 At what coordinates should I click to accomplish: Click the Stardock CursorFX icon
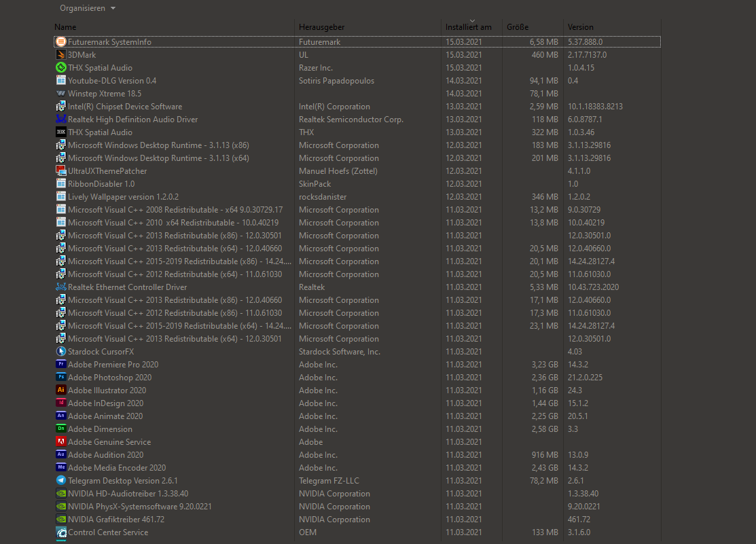click(x=60, y=352)
